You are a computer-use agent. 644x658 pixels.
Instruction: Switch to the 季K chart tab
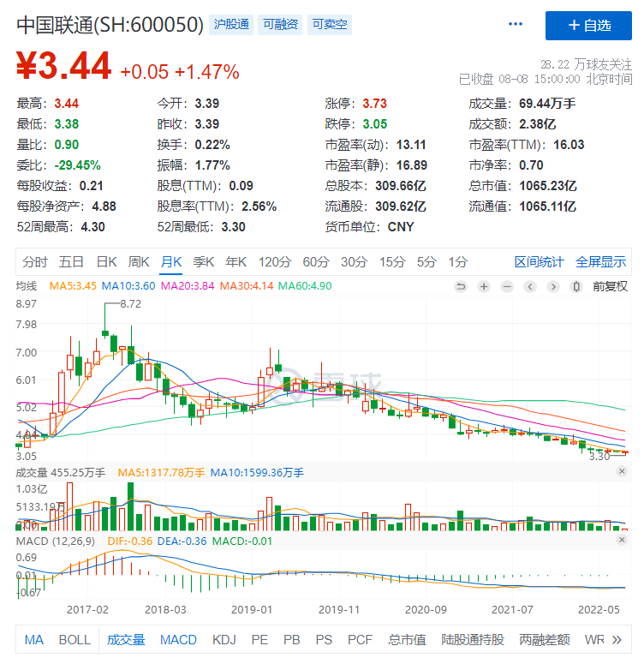204,262
